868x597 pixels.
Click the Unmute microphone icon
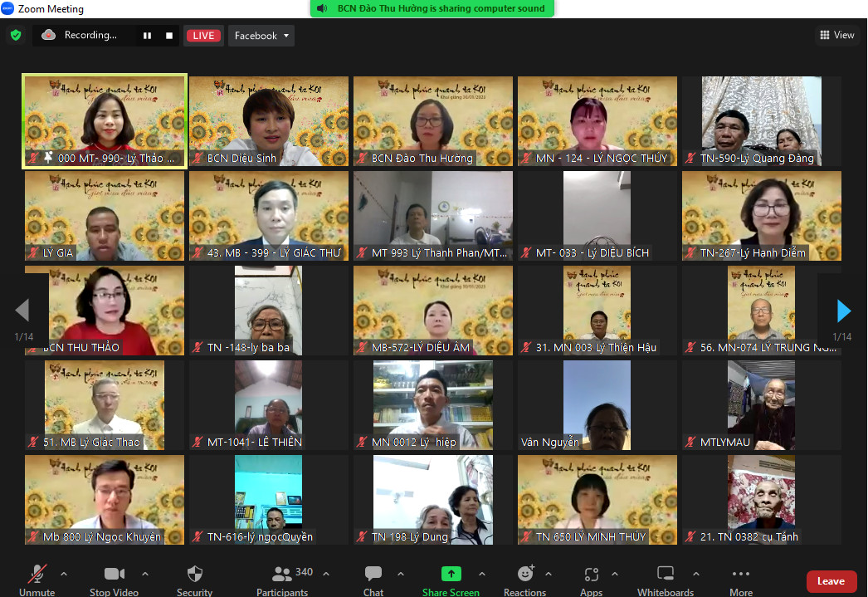coord(37,575)
